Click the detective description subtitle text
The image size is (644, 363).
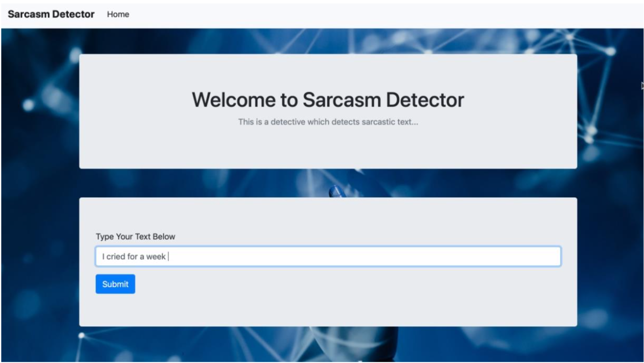(328, 122)
